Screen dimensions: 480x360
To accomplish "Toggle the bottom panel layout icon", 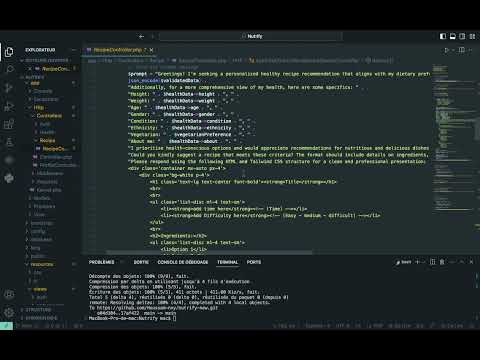I will 452,36.
